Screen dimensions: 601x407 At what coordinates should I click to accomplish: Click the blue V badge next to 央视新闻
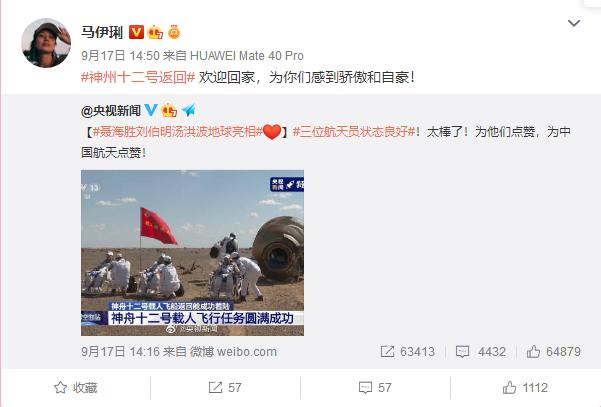tap(151, 110)
